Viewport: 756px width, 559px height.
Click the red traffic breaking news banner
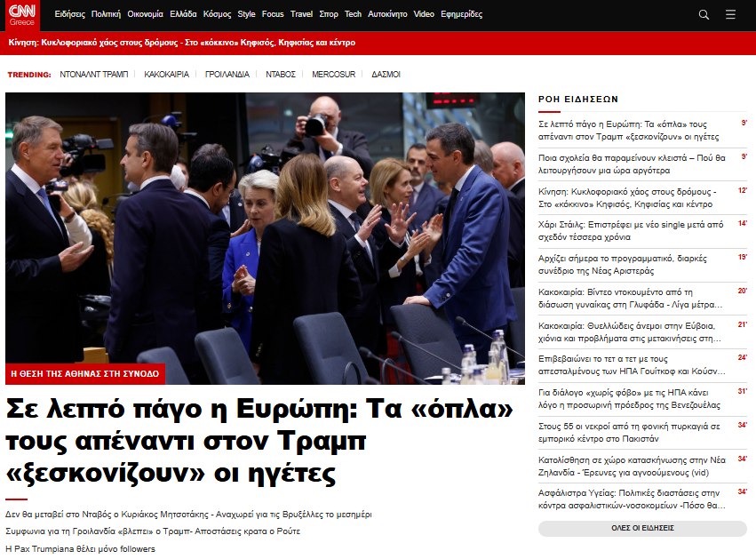pyautogui.click(x=182, y=43)
